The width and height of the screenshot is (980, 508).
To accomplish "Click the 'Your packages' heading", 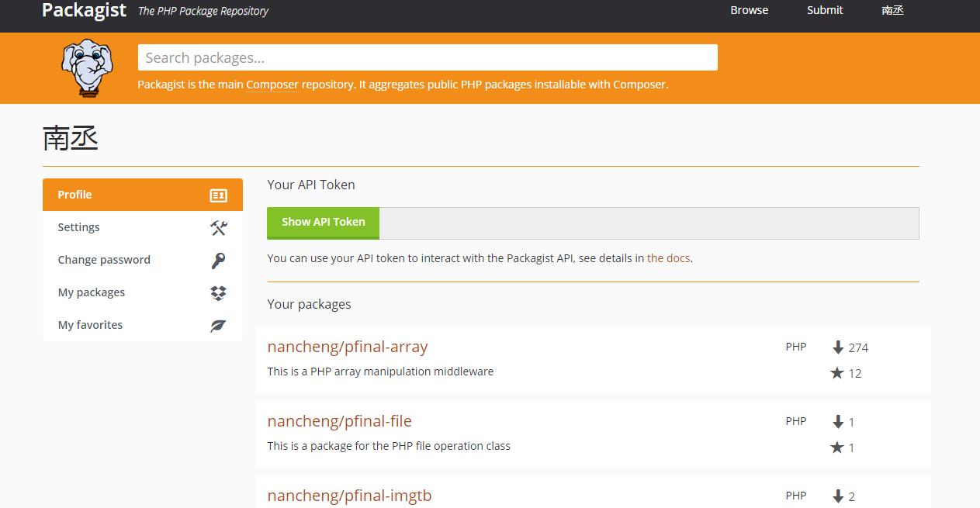I will 309,304.
